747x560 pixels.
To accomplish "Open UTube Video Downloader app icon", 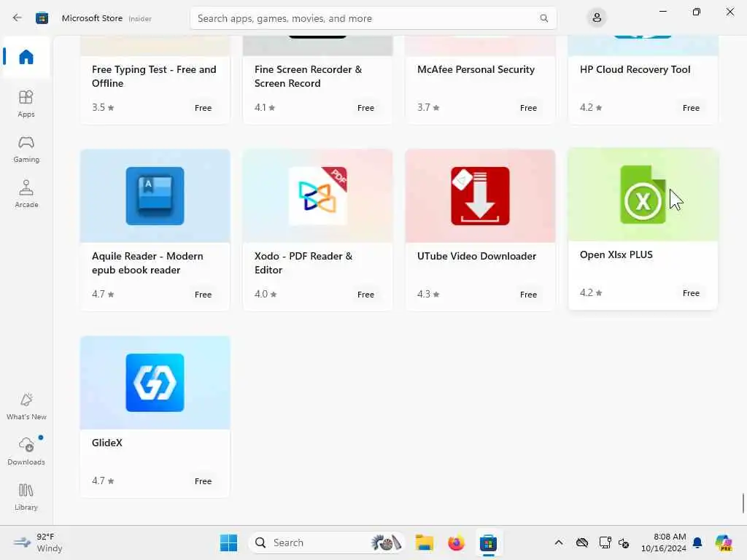I will [x=480, y=195].
